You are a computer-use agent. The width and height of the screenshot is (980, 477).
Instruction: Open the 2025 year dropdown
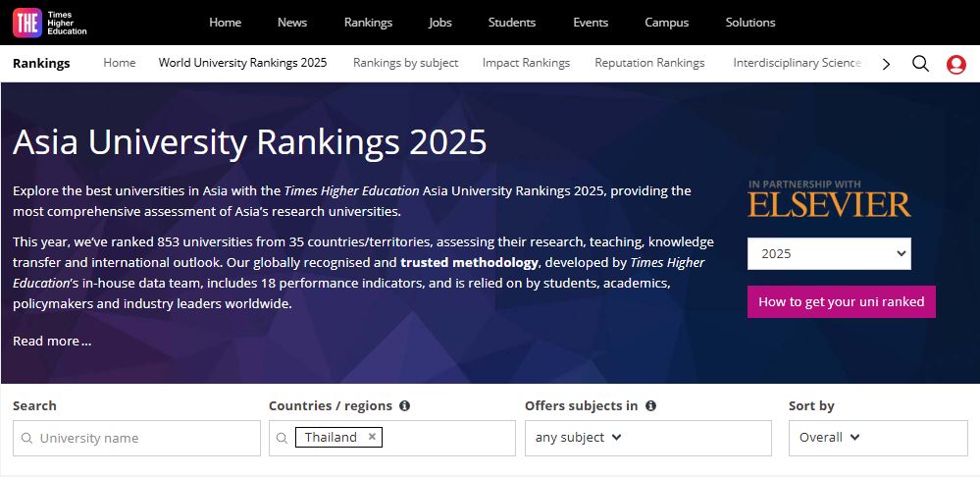coord(829,254)
